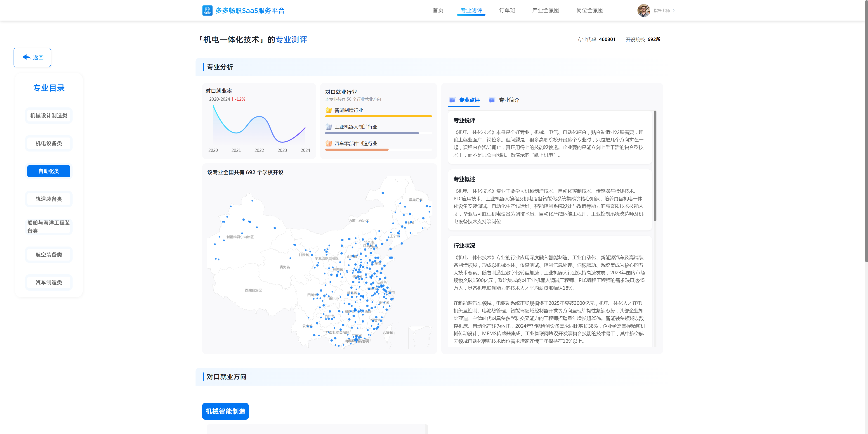Expand the 指导老师 chevron menu

coord(674,10)
